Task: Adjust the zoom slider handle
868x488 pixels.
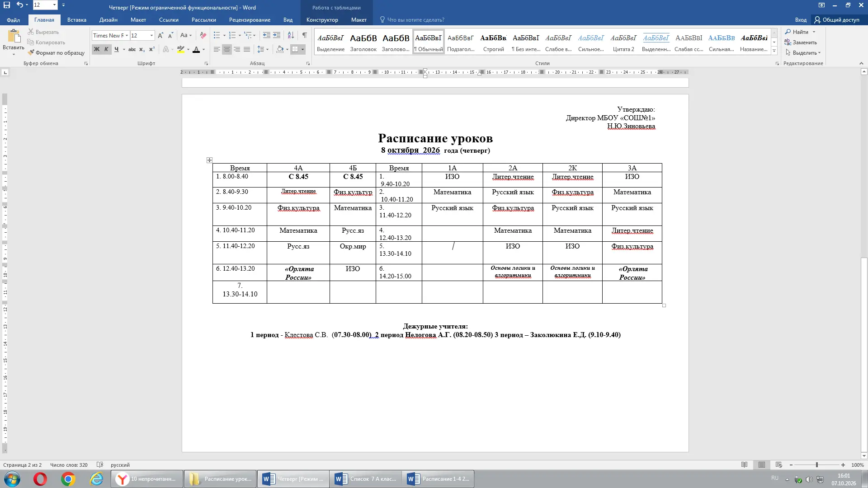Action: pyautogui.click(x=816, y=465)
